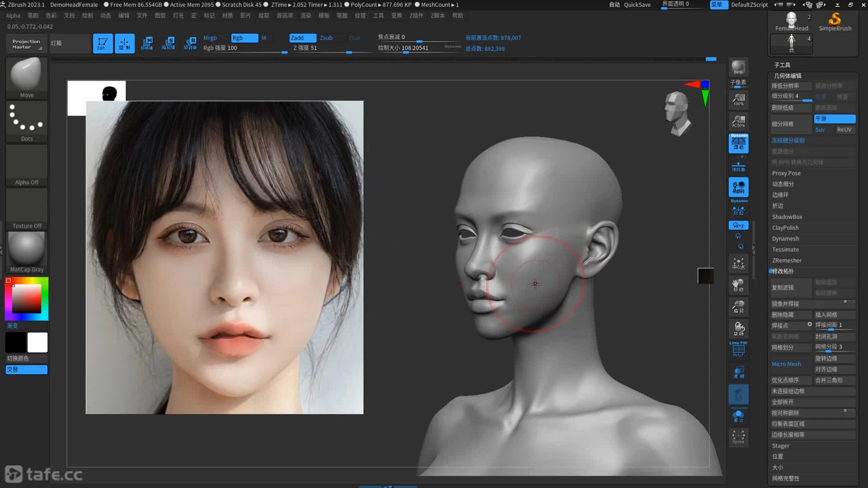Image resolution: width=868 pixels, height=488 pixels.
Task: Open the Texture Off selector
Action: click(27, 208)
